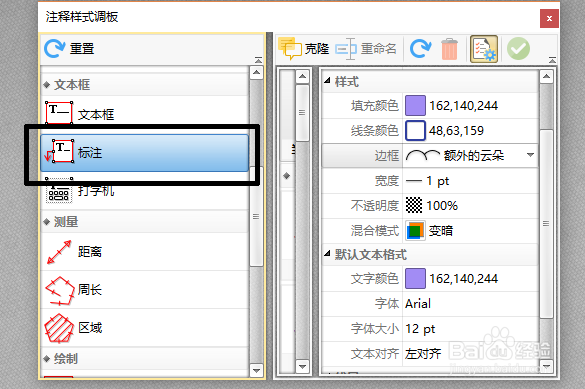Click the 字体 Arial field
The height and width of the screenshot is (389, 585).
(470, 304)
